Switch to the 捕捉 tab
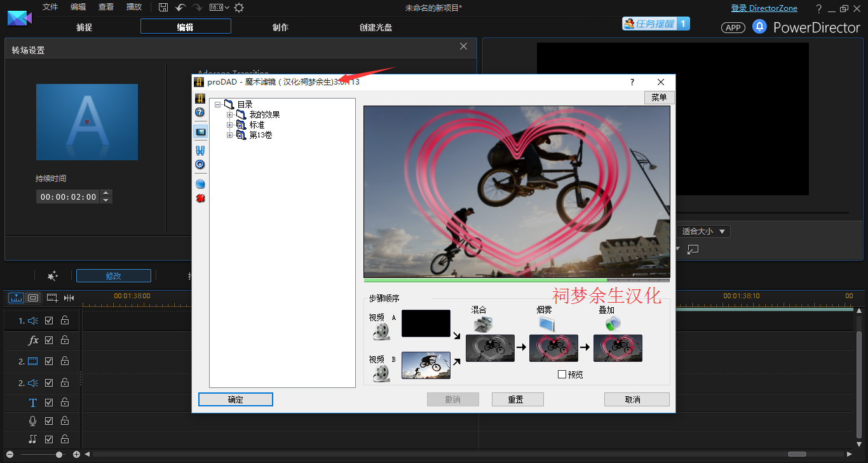This screenshot has width=868, height=463. (84, 27)
